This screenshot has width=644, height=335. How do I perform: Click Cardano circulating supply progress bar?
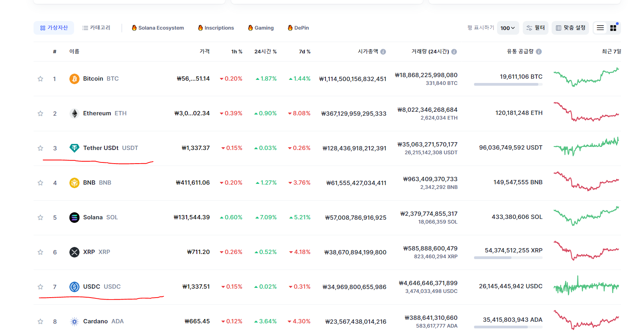(508, 327)
